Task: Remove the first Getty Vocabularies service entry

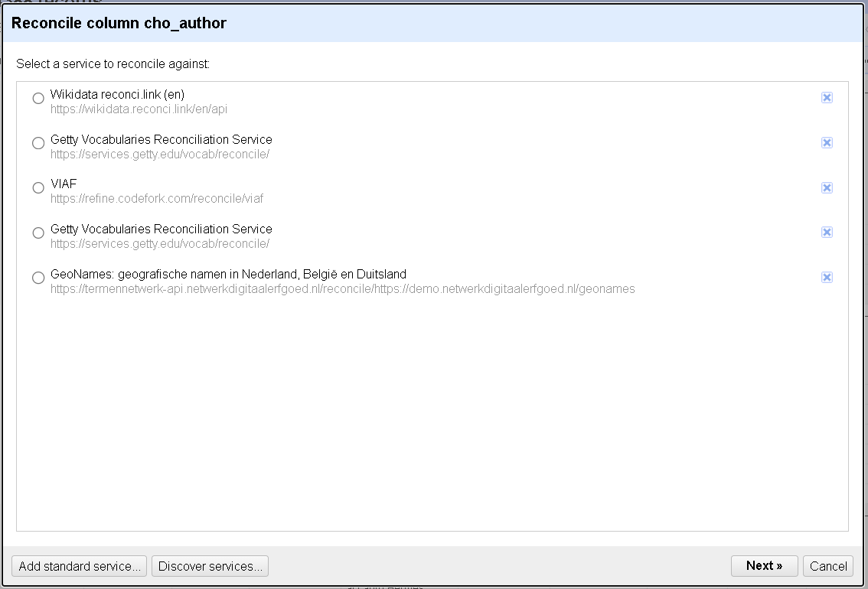Action: click(827, 143)
